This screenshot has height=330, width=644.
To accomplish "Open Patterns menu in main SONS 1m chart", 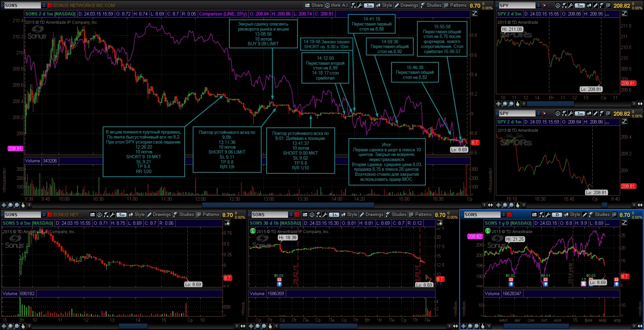I will (455, 5).
